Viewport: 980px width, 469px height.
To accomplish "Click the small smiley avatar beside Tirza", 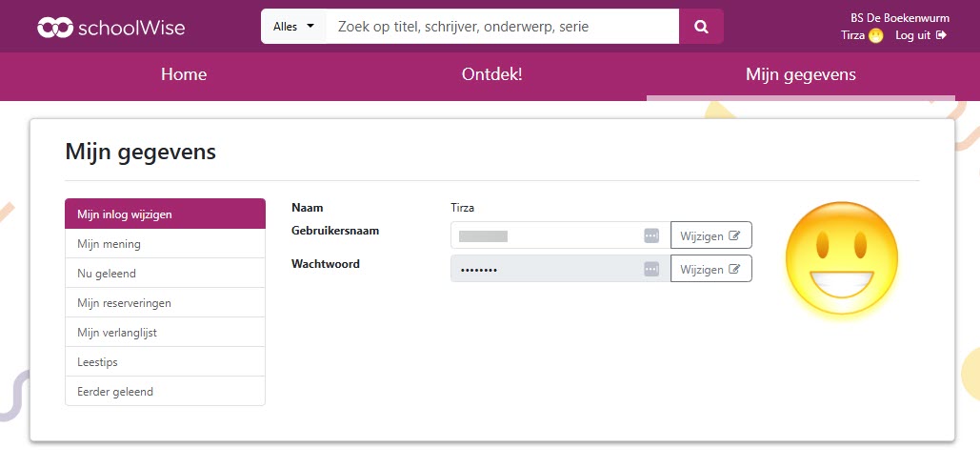I will tap(875, 35).
